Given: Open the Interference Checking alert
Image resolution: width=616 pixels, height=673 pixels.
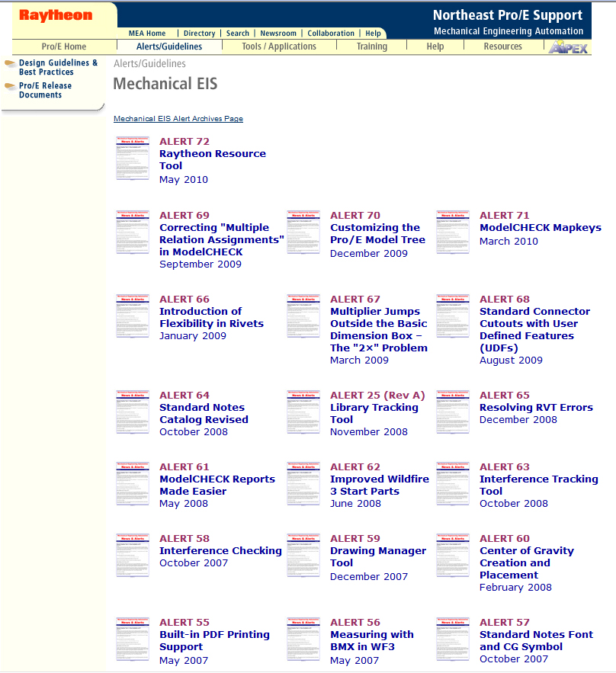Looking at the screenshot, I should 220,551.
